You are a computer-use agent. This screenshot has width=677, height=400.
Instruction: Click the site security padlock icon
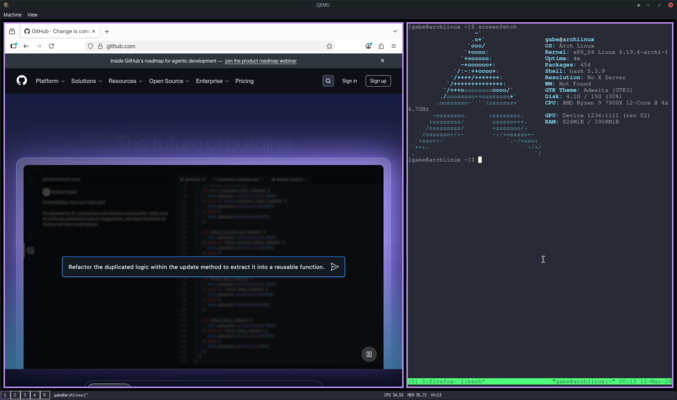[x=100, y=46]
